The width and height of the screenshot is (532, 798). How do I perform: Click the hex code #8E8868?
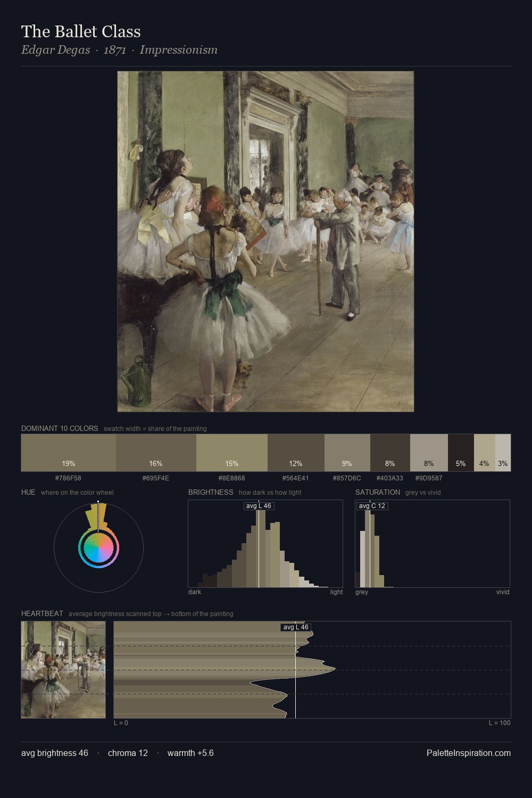pyautogui.click(x=232, y=478)
